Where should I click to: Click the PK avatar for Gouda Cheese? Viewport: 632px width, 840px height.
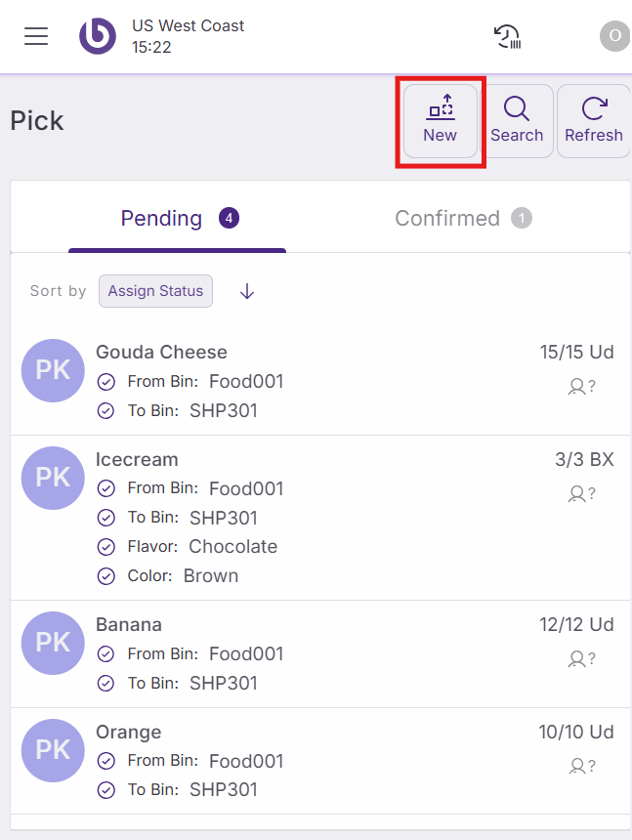(53, 371)
